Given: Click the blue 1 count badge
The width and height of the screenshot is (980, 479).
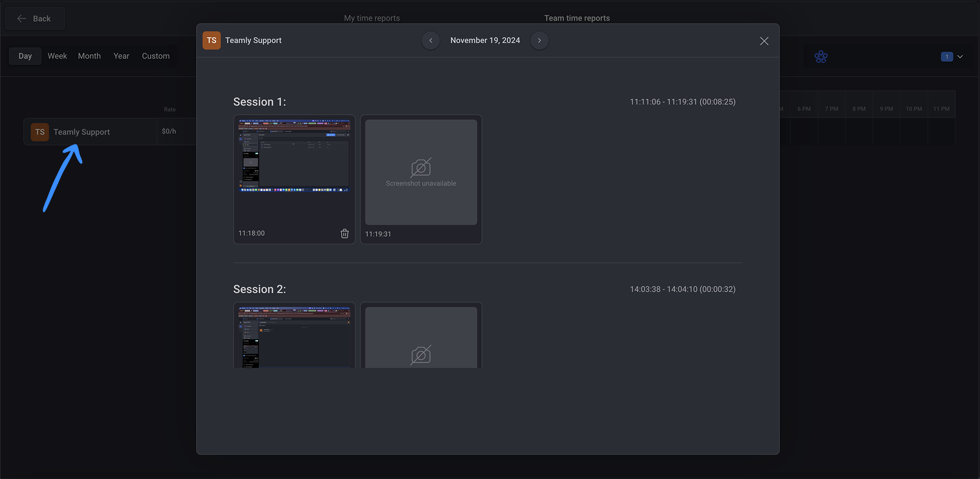Looking at the screenshot, I should (947, 57).
